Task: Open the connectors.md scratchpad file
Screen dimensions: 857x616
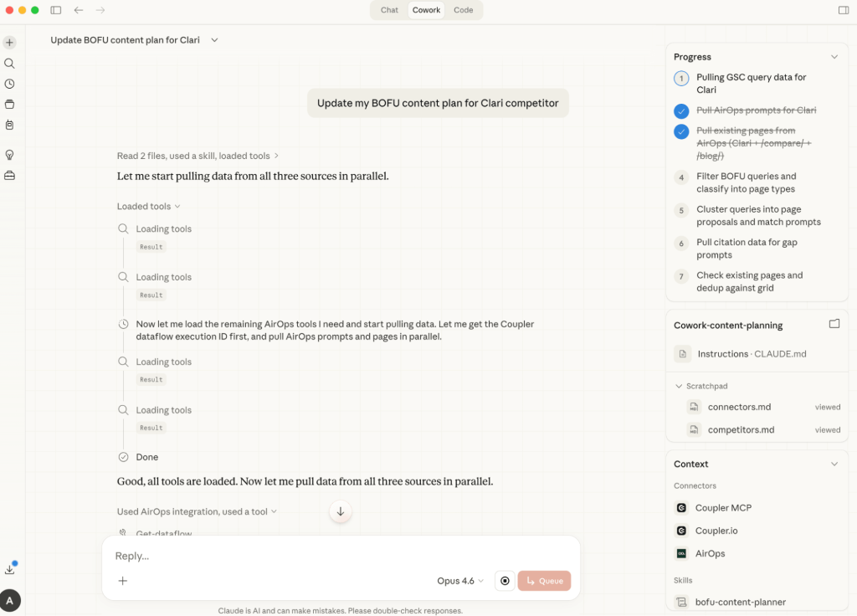Action: coord(739,407)
